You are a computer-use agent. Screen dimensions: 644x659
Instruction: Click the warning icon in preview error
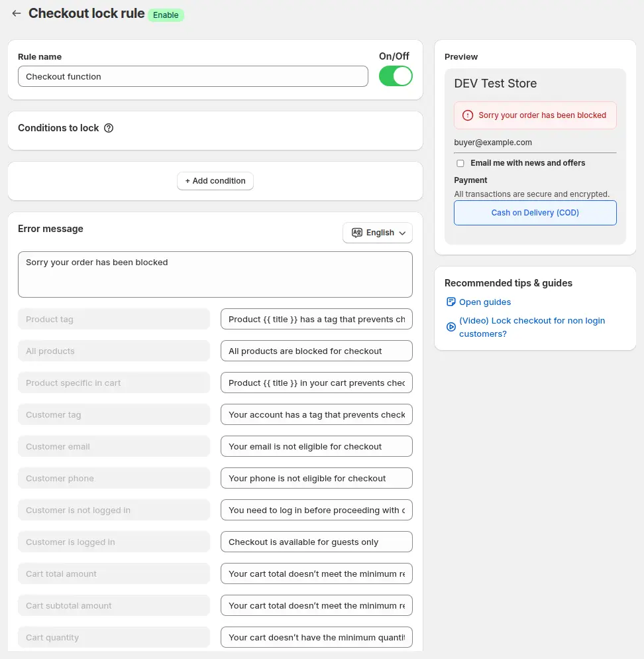click(468, 115)
